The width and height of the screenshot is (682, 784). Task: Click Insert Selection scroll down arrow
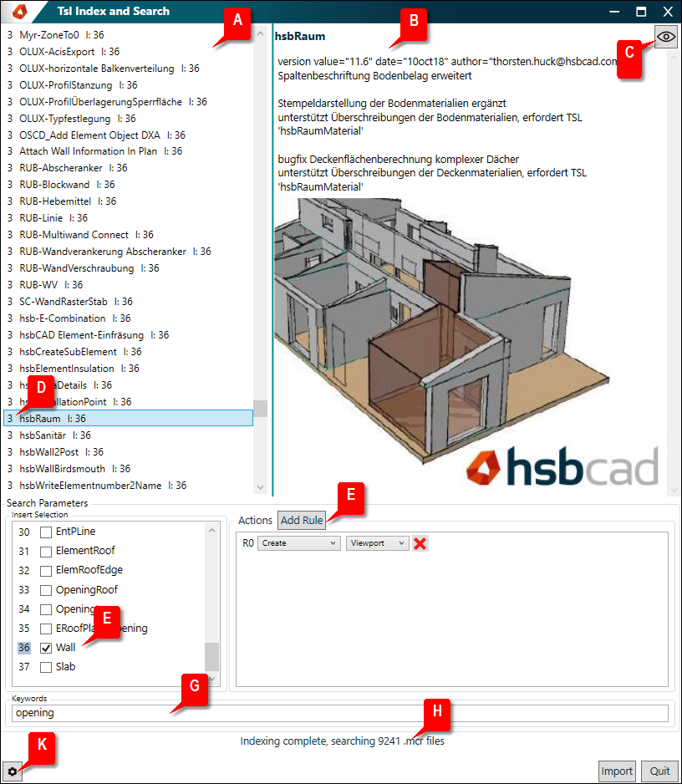coord(211,679)
